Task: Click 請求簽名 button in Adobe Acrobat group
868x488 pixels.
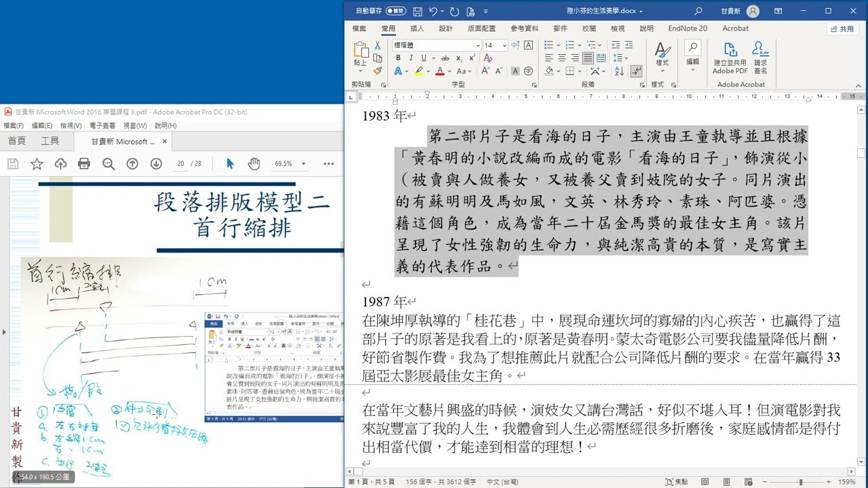Action: (x=760, y=58)
